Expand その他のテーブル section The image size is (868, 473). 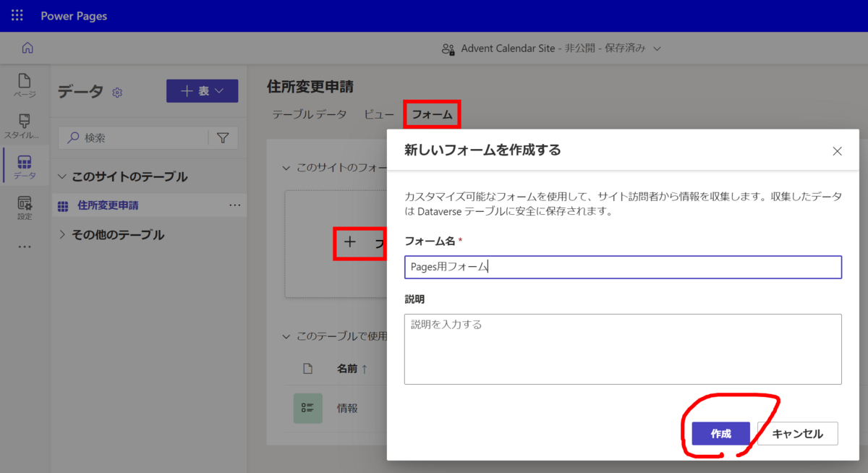pos(63,234)
